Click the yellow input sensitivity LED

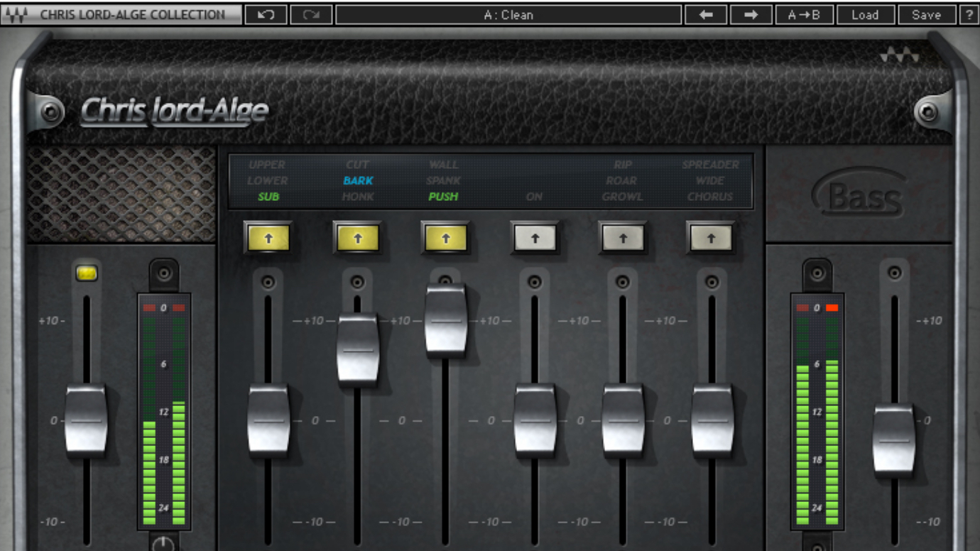click(x=87, y=273)
